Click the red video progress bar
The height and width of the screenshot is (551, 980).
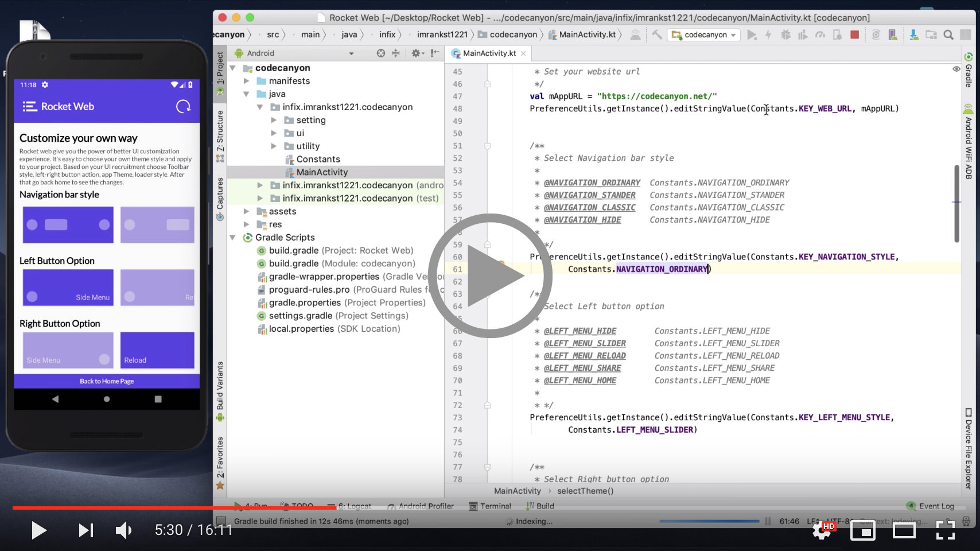pyautogui.click(x=174, y=507)
